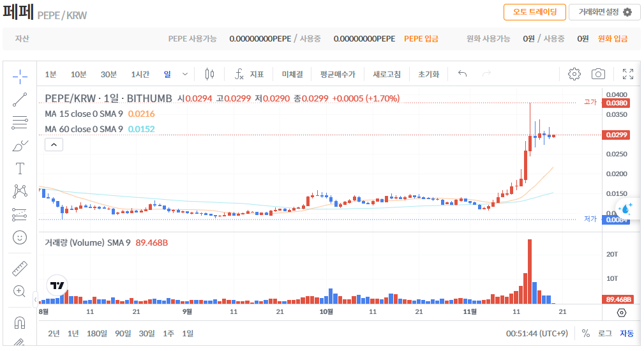Click the 초기화 reset button
This screenshot has width=644, height=351.
point(428,74)
